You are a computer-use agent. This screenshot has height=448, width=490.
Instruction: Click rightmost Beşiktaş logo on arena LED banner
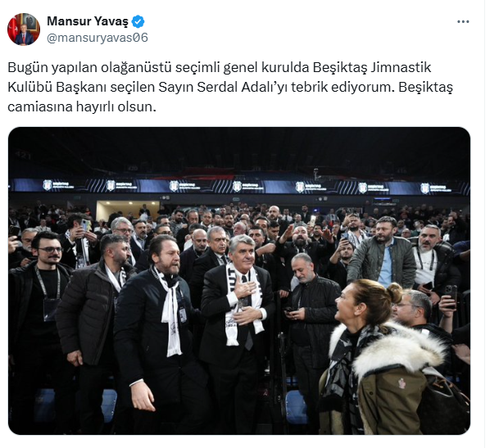pyautogui.click(x=424, y=188)
